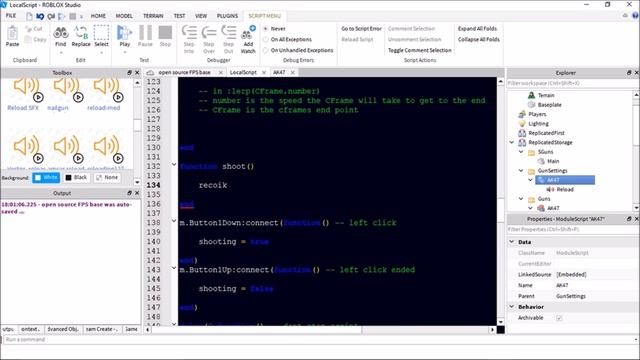640x360 pixels.
Task: Click Reload Script
Action: (x=357, y=40)
